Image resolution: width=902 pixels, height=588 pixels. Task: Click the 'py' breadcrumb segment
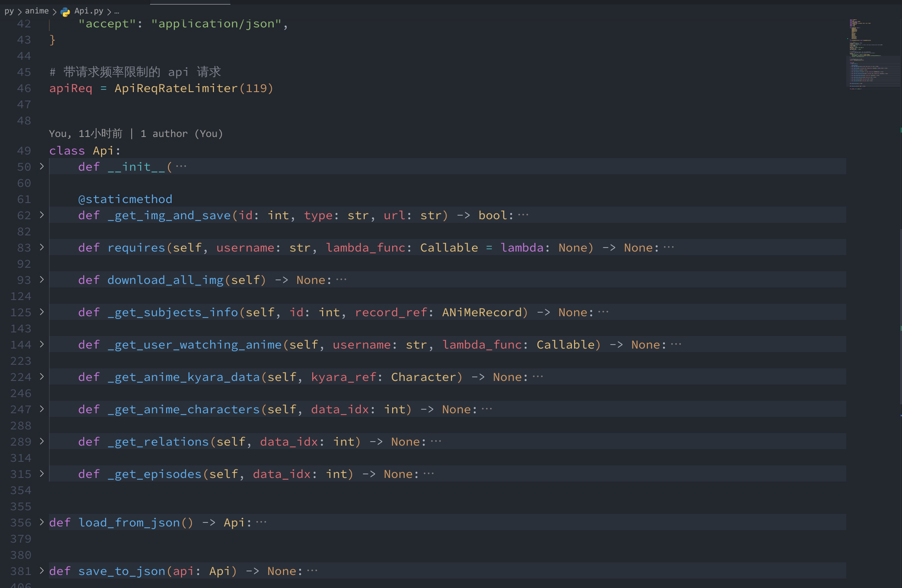pyautogui.click(x=9, y=11)
